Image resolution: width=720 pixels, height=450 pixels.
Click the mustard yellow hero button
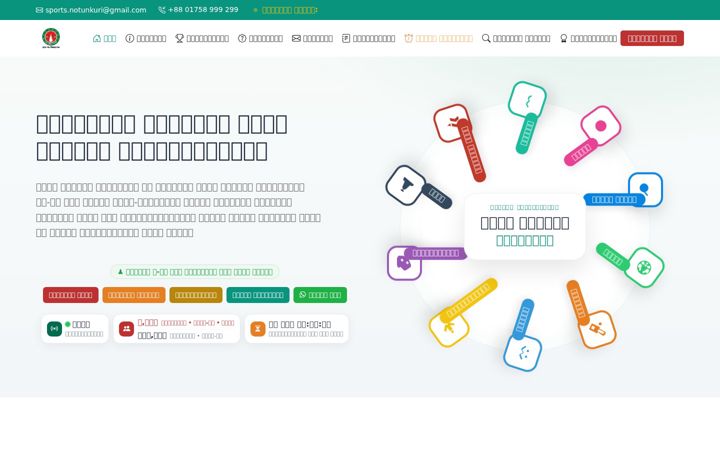[x=196, y=295]
